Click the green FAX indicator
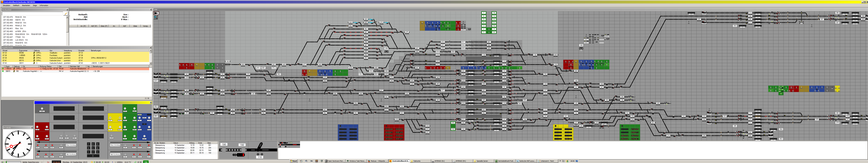The image size is (868, 163). coord(146,162)
